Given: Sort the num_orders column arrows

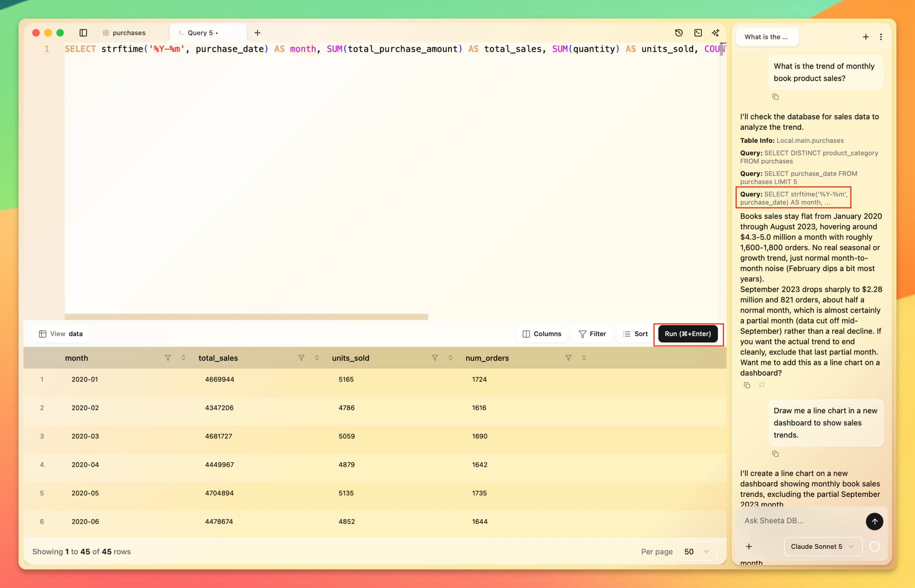Looking at the screenshot, I should point(584,358).
